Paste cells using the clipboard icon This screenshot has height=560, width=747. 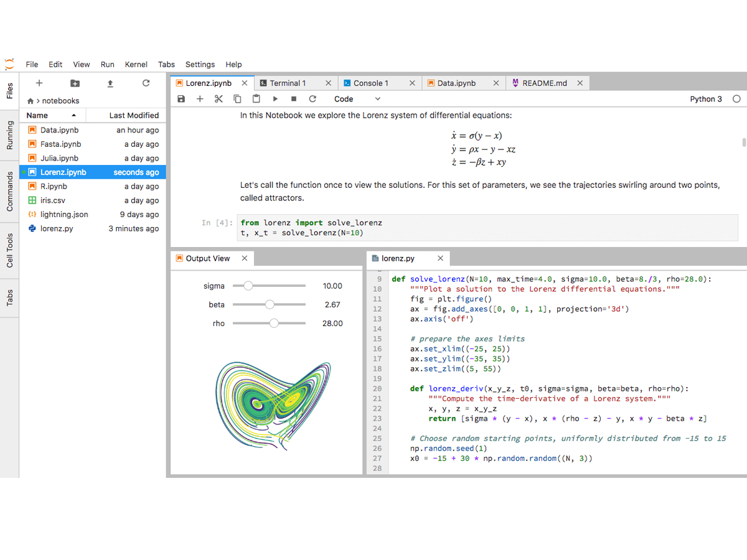(x=256, y=99)
